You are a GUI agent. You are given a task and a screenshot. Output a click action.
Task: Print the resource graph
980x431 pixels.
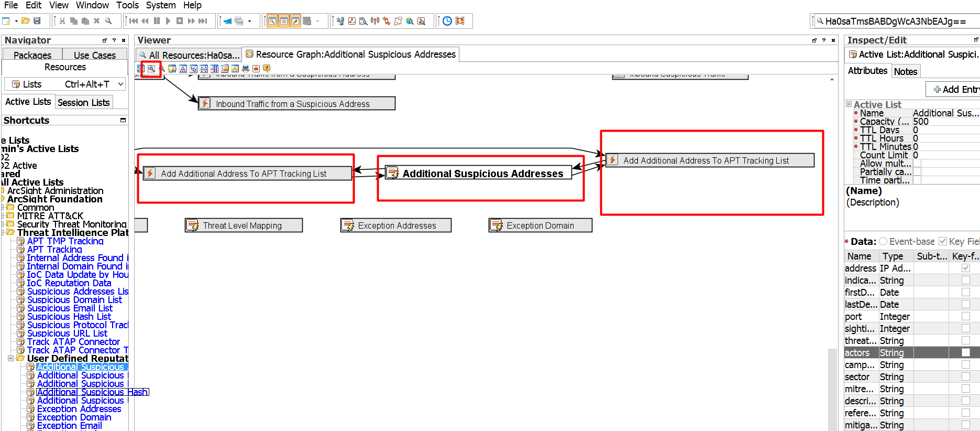pyautogui.click(x=246, y=69)
